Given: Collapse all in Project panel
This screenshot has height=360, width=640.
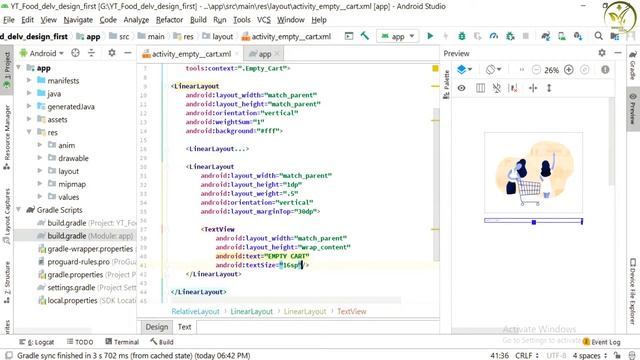Looking at the screenshot, I should (x=91, y=53).
